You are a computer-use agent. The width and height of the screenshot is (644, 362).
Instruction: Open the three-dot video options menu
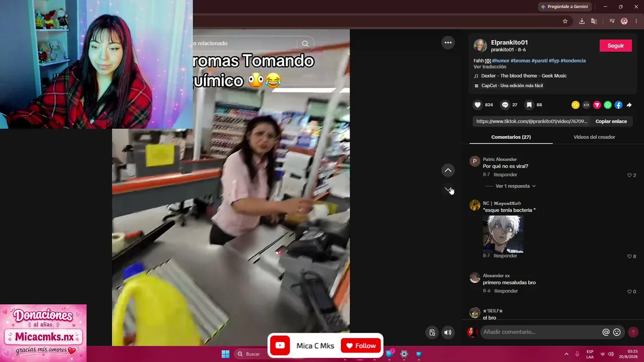click(x=448, y=43)
